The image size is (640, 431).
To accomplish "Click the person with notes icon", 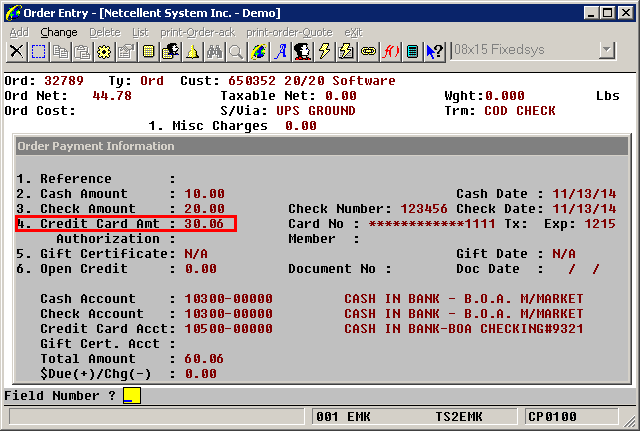I will 171,52.
